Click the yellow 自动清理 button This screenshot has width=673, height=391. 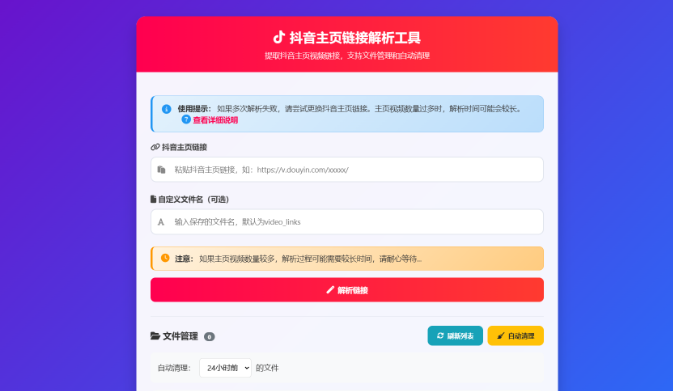(515, 336)
